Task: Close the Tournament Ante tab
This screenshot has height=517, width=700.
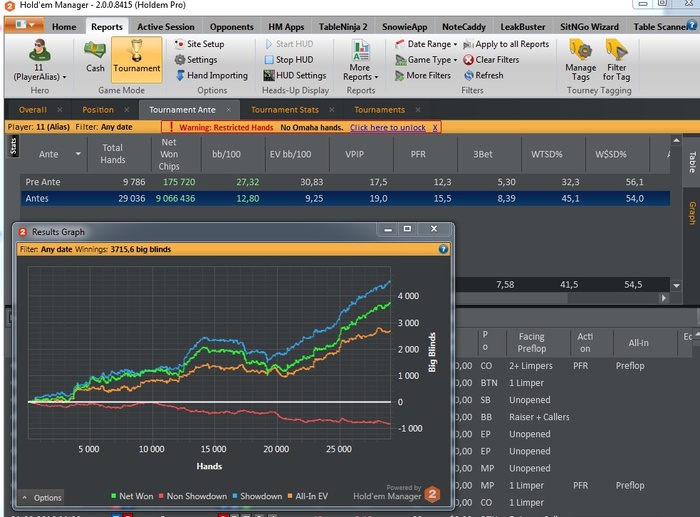Action: tap(229, 110)
